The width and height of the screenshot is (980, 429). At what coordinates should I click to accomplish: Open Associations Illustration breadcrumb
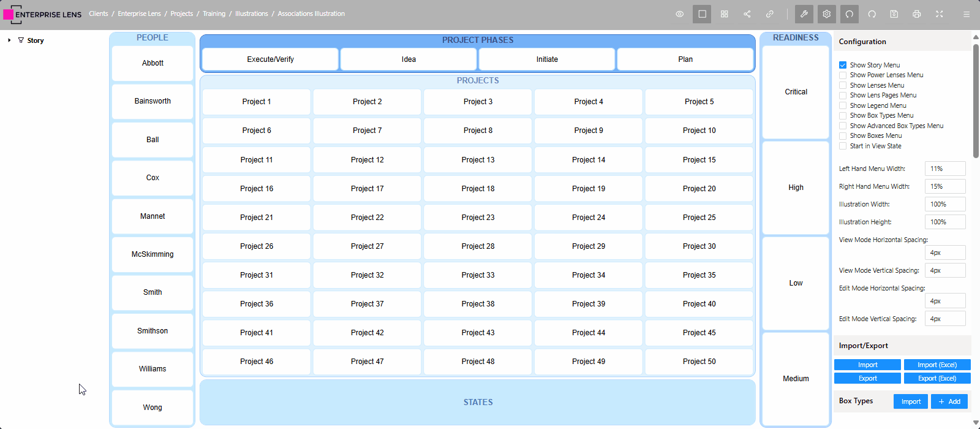click(x=311, y=13)
